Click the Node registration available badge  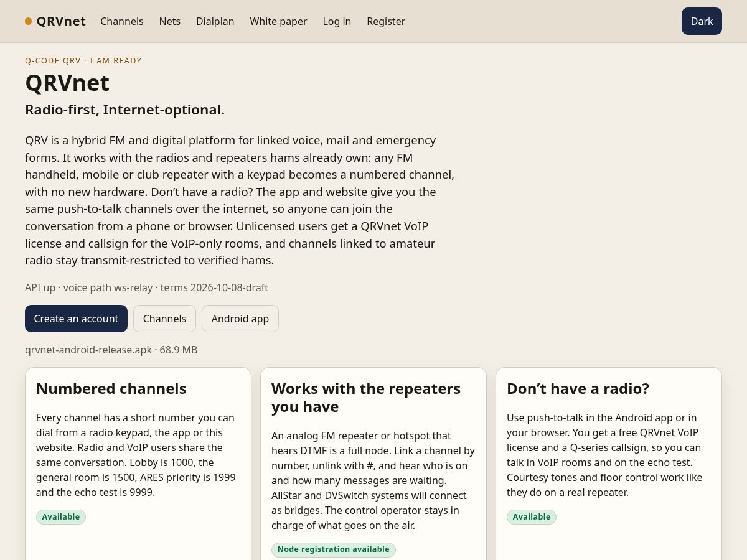pos(334,549)
